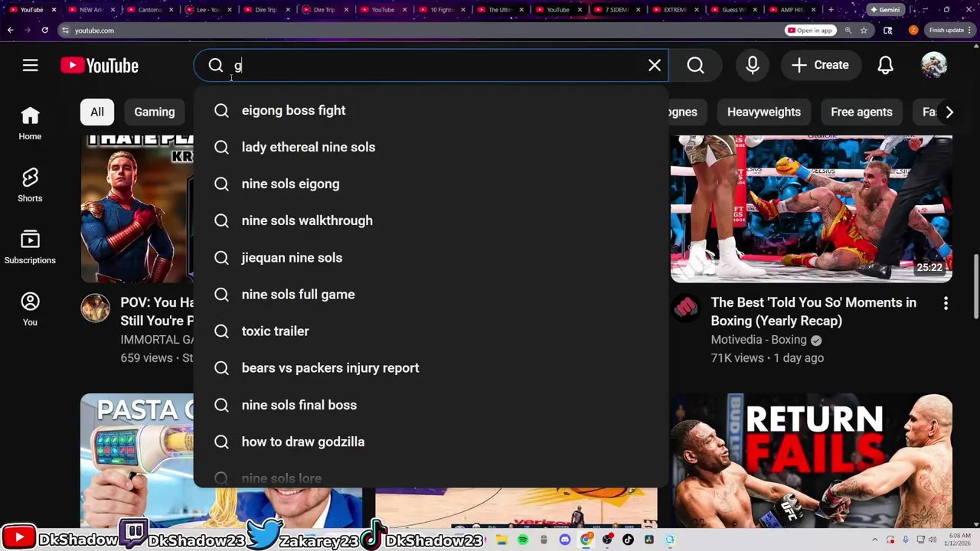Open Chrome zoom magnifier icon
Screen dimensions: 980x551
click(849, 30)
